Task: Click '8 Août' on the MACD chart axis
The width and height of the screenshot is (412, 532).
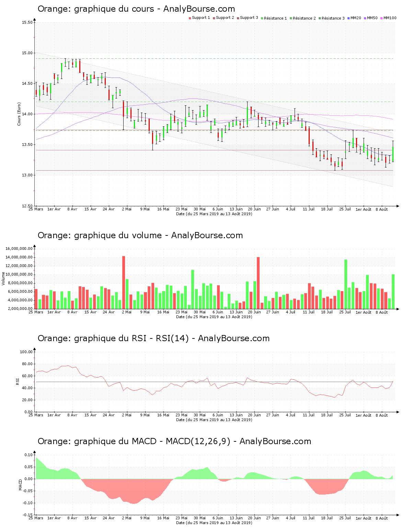Action: (382, 518)
